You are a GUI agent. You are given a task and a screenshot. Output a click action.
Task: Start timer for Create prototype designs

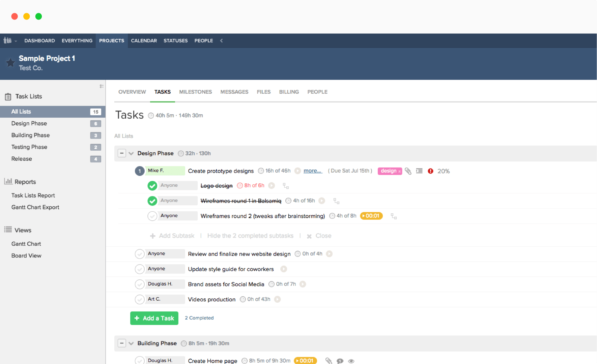[x=297, y=171]
